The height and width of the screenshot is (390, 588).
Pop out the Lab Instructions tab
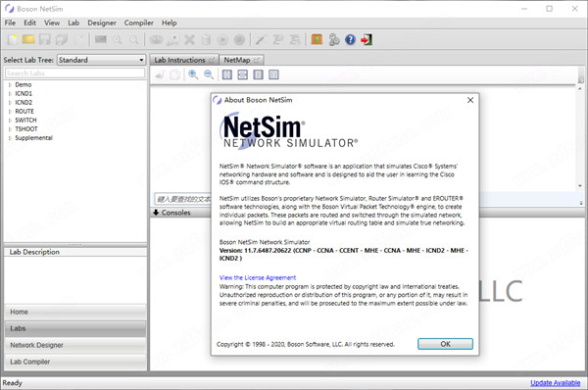click(212, 60)
